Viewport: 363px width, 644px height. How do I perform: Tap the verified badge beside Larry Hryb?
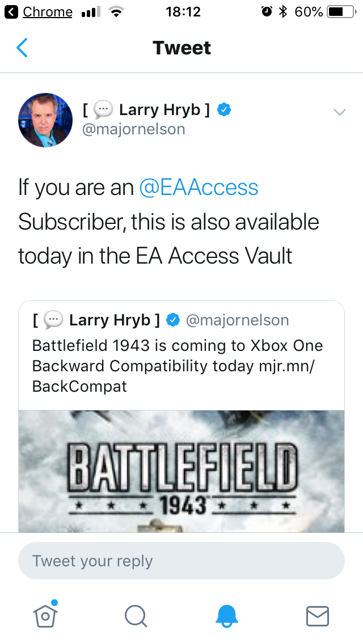225,109
